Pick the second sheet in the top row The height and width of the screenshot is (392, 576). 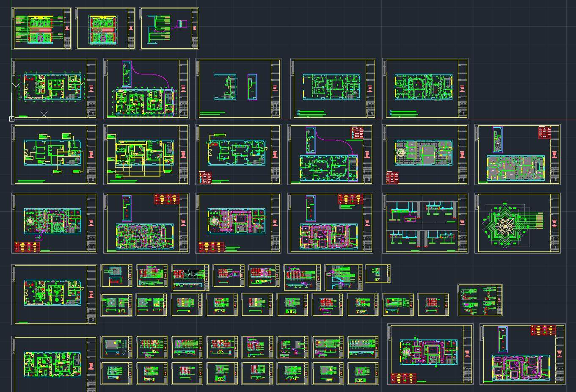105,28
